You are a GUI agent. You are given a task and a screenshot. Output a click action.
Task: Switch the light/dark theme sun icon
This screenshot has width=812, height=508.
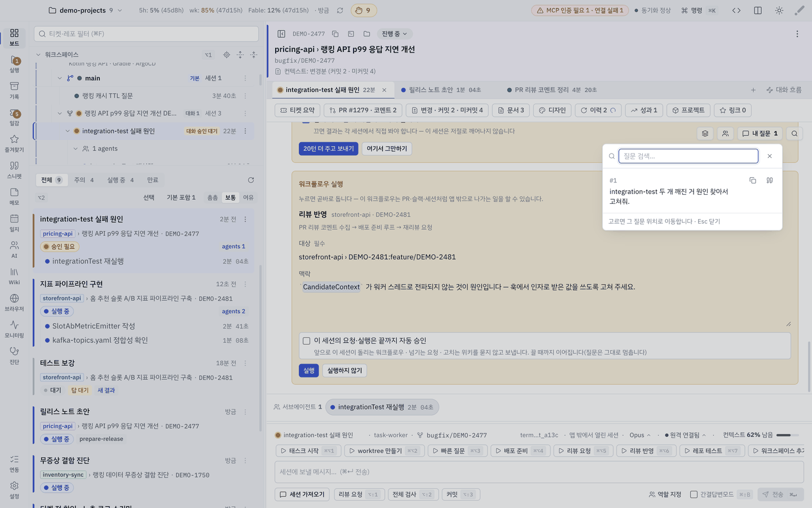click(779, 10)
